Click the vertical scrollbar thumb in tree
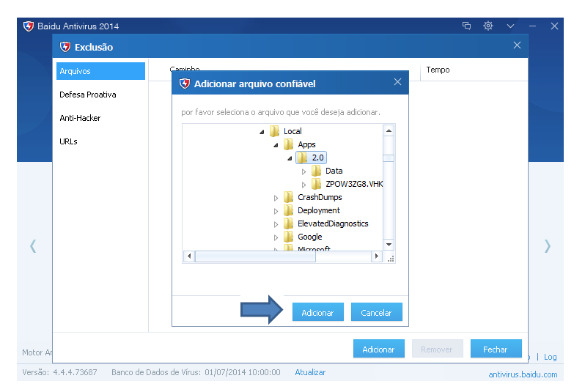 [x=389, y=158]
